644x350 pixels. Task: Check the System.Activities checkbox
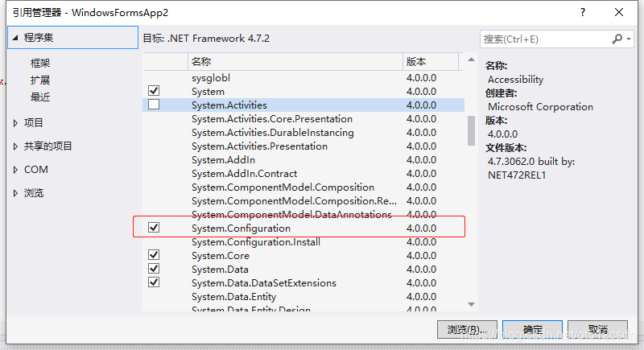coord(154,105)
